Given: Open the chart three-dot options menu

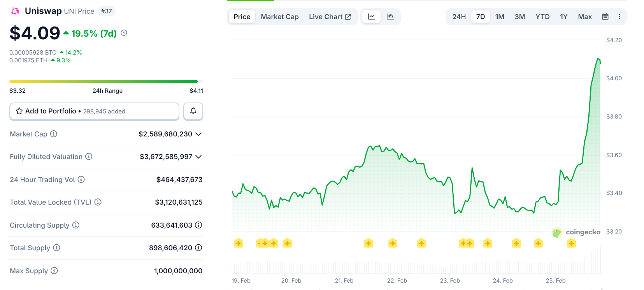Looking at the screenshot, I should (x=619, y=17).
